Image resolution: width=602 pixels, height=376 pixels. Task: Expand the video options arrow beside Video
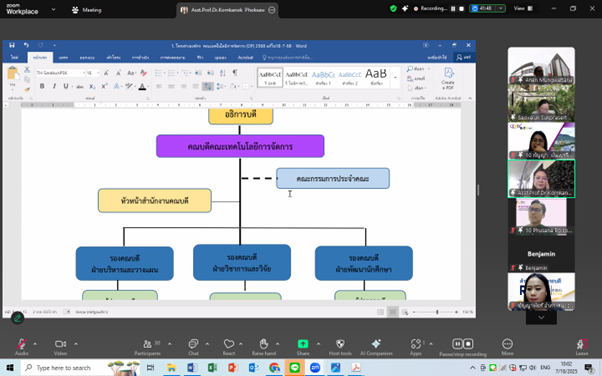pos(76,344)
